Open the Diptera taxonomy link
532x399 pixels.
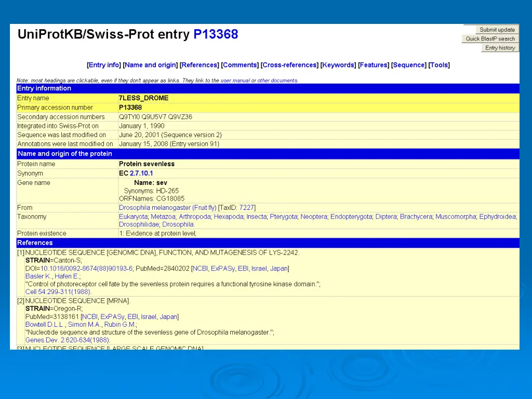click(x=386, y=217)
